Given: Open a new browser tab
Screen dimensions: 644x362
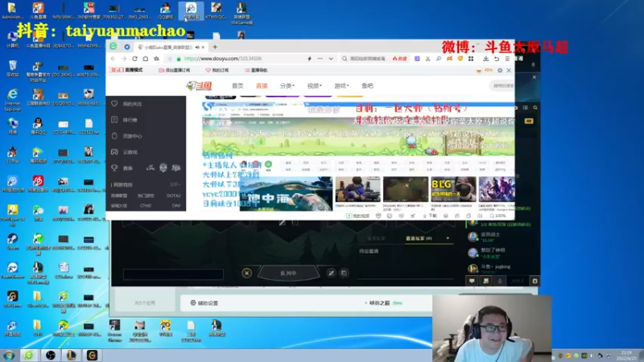Looking at the screenshot, I should pos(215,47).
